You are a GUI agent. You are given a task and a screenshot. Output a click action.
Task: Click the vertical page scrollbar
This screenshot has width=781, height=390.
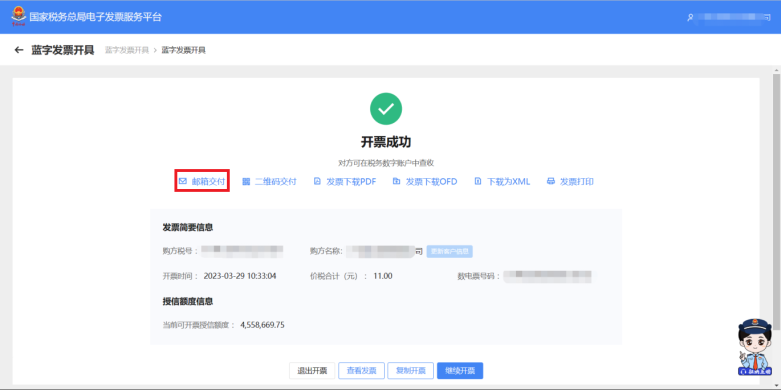pos(776,202)
